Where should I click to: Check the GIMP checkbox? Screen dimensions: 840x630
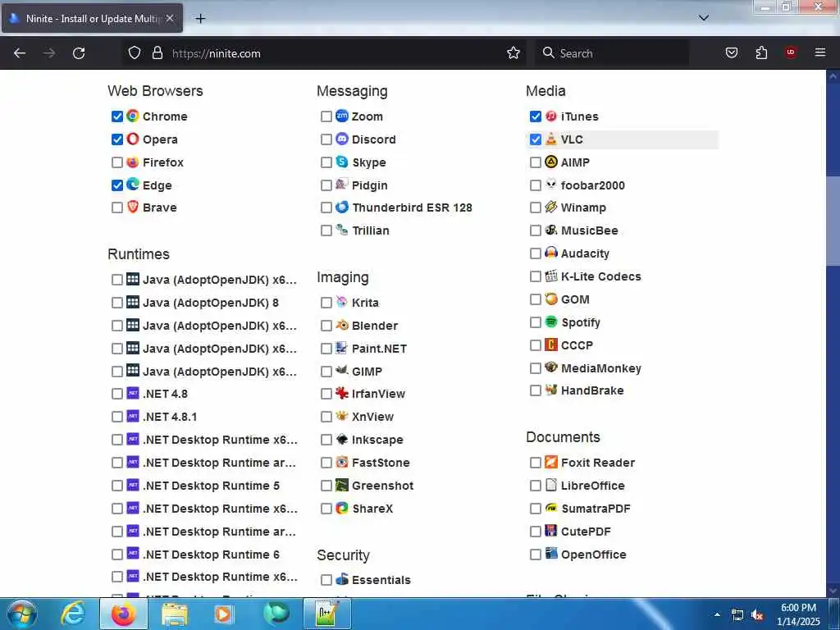tap(326, 372)
